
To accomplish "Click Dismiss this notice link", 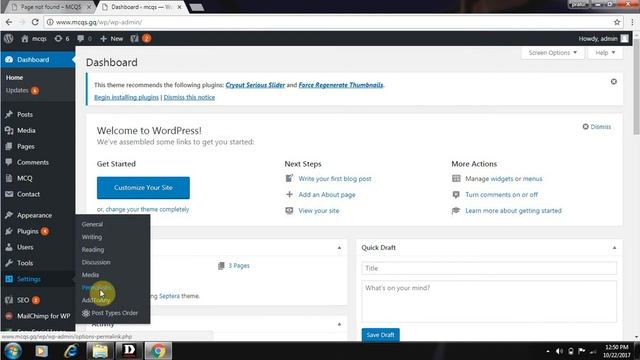I will coord(189,97).
